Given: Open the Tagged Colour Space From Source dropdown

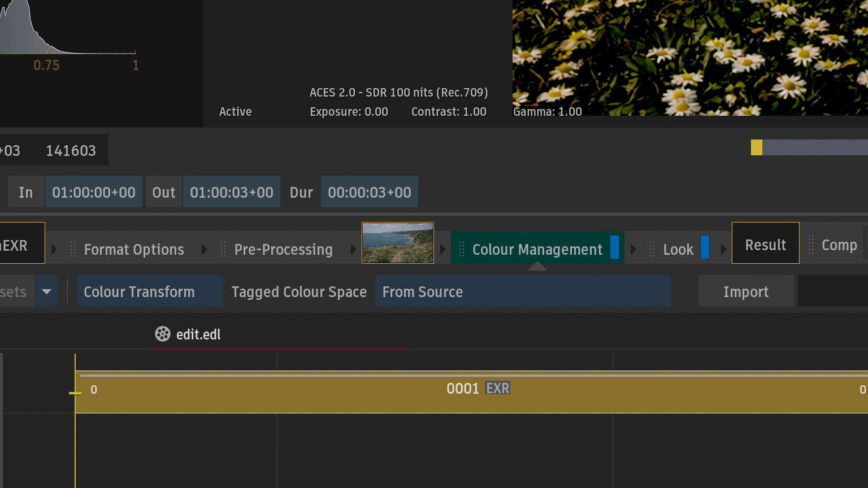Looking at the screenshot, I should point(522,291).
